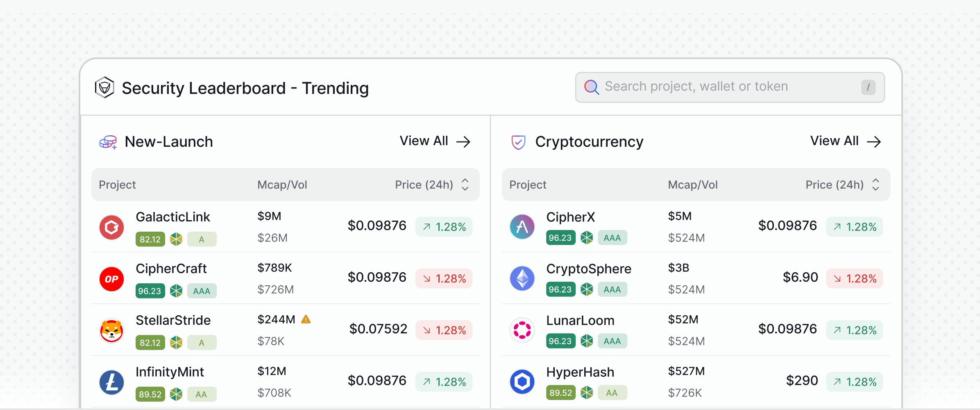Click the StellarStride market cap warning icon

(306, 319)
